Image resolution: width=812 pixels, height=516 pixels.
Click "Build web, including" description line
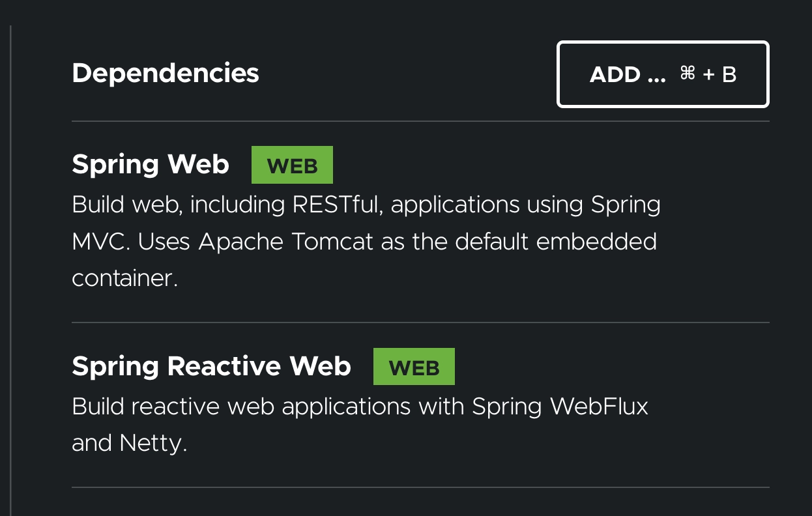[178, 205]
